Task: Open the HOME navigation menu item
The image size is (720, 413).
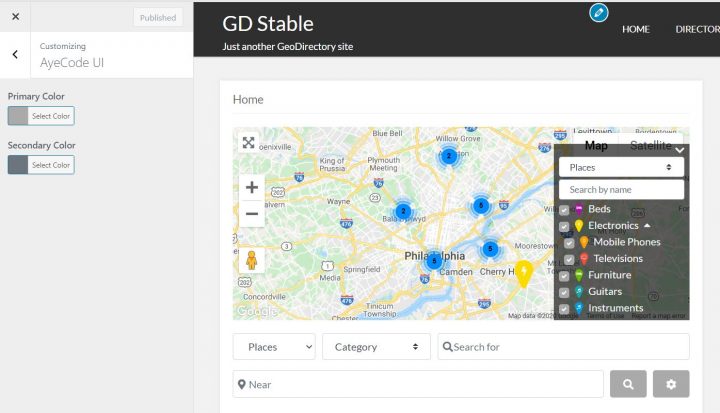Action: click(x=635, y=29)
